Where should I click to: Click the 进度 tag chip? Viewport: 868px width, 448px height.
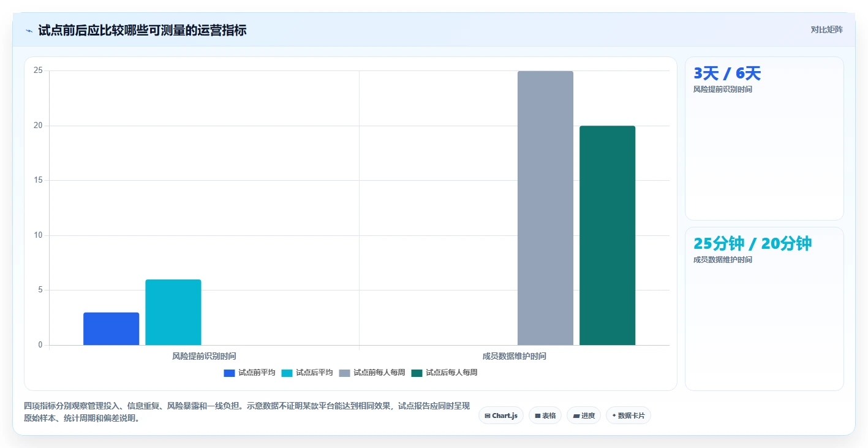pos(584,416)
